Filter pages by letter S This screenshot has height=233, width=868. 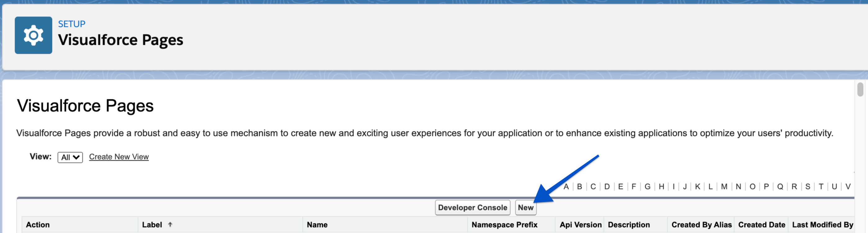[808, 186]
